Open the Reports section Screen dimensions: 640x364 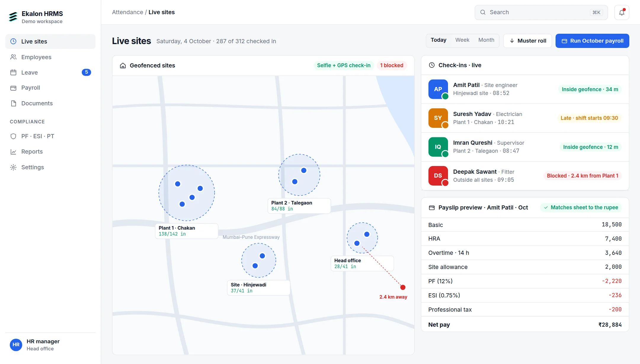(x=50, y=152)
